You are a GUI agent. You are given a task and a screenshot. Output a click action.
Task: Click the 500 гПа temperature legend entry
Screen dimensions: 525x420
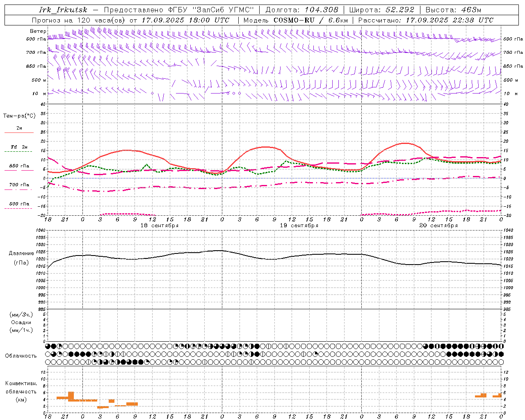(x=19, y=204)
